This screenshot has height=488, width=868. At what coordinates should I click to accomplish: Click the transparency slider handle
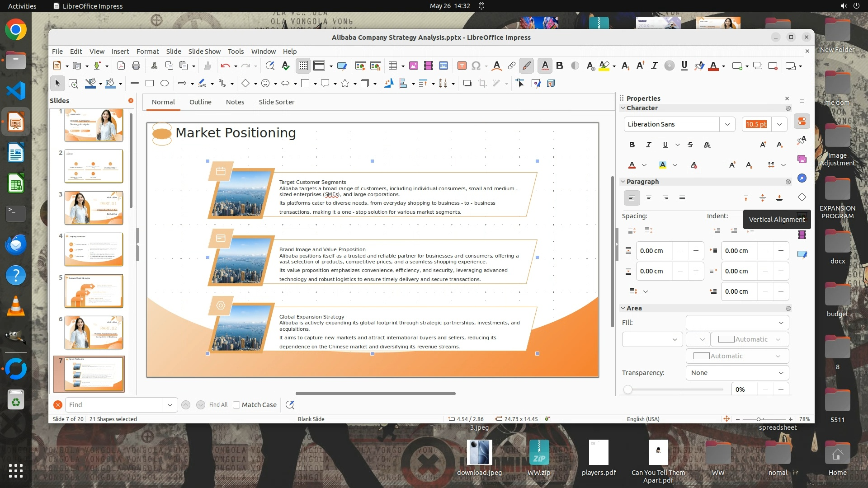pyautogui.click(x=627, y=389)
